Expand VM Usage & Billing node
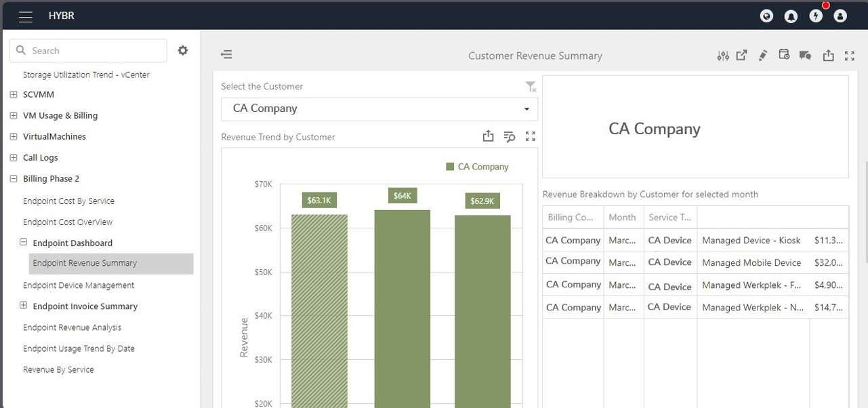This screenshot has width=868, height=408. point(14,115)
